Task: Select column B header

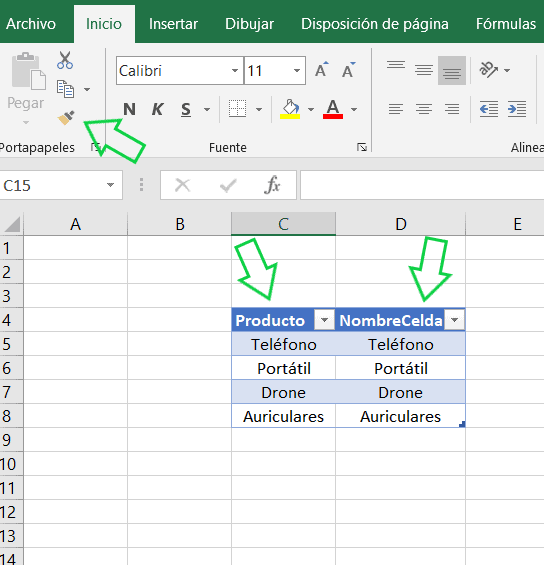Action: pyautogui.click(x=180, y=224)
